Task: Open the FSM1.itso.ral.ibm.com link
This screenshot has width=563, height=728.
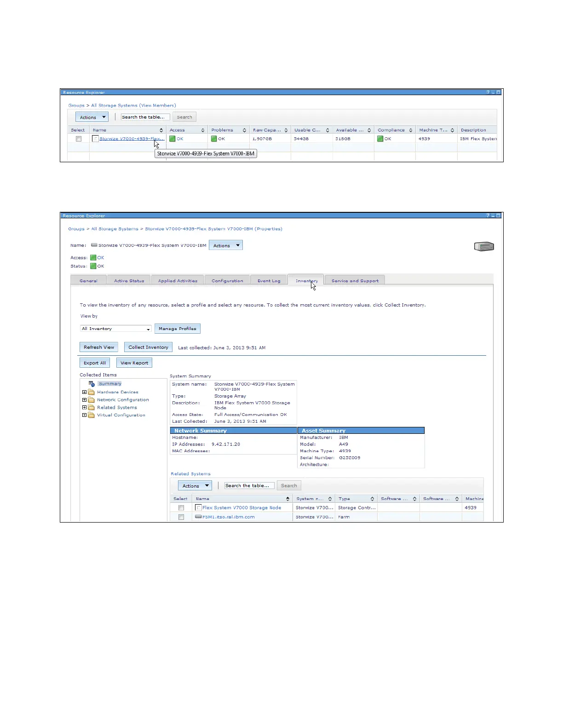Action: pyautogui.click(x=229, y=517)
